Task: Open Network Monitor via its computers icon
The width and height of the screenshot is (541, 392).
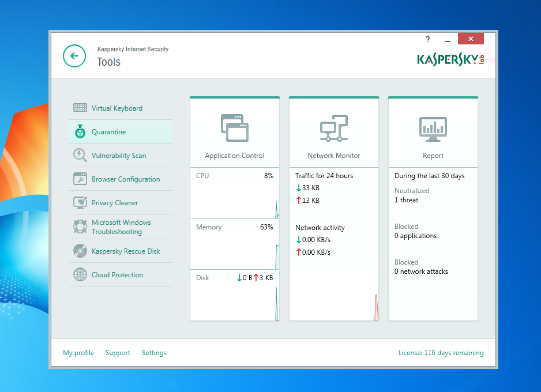Action: (x=333, y=128)
